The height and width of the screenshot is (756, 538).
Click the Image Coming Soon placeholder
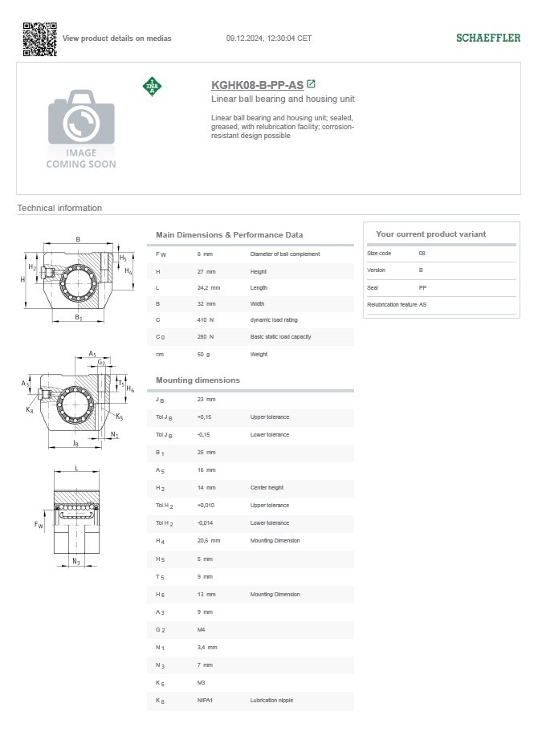coord(81,128)
